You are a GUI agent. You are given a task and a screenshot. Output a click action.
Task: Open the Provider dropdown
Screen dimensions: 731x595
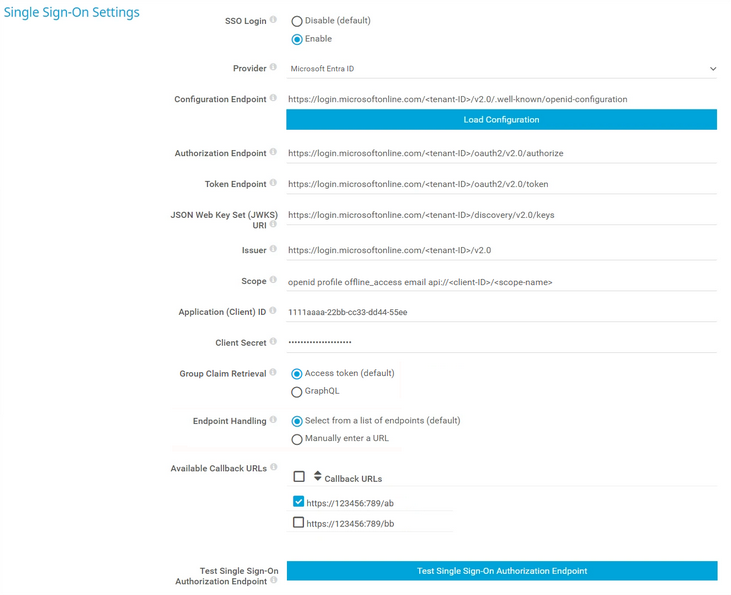point(502,69)
